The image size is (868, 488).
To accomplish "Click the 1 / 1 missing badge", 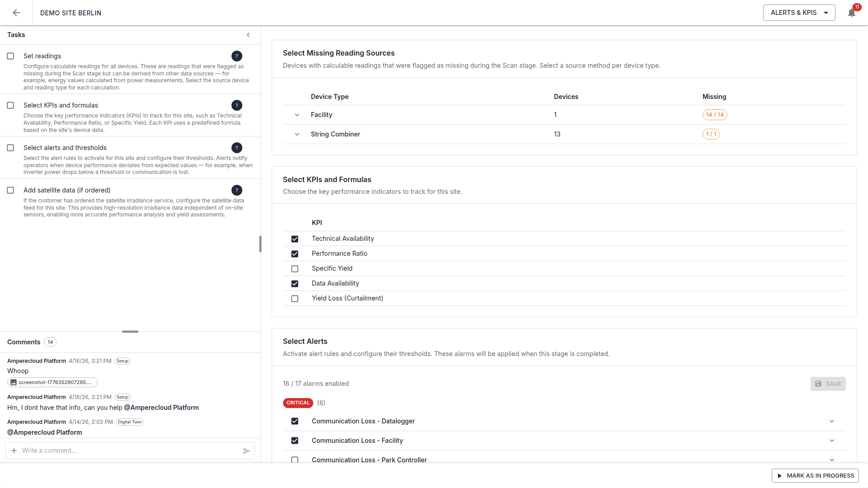I will [x=711, y=134].
